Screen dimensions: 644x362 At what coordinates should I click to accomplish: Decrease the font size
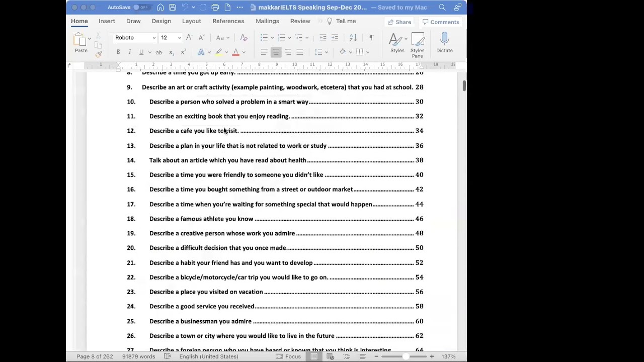click(x=201, y=38)
